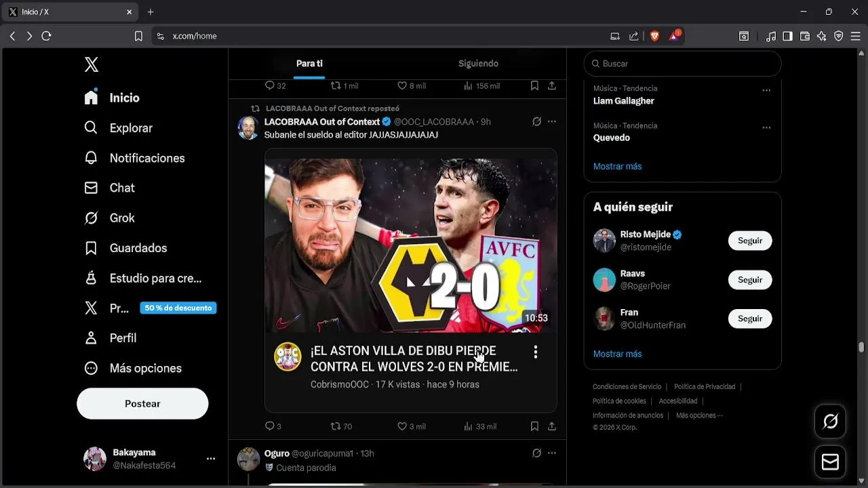Open Perfil page

click(110, 338)
